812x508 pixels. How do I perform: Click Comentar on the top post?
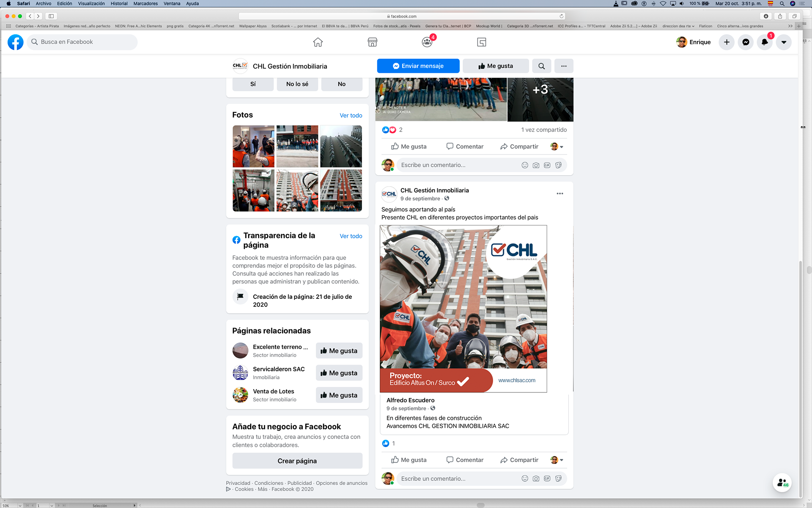click(x=465, y=146)
